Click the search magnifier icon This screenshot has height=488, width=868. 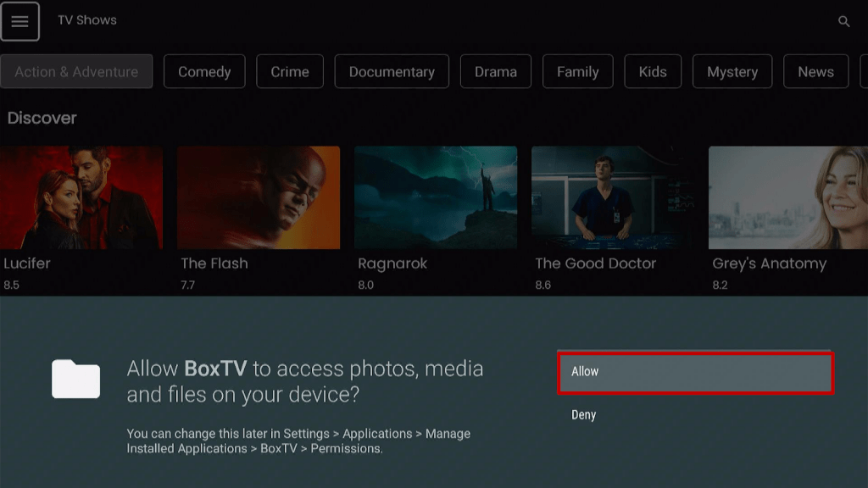(x=843, y=21)
